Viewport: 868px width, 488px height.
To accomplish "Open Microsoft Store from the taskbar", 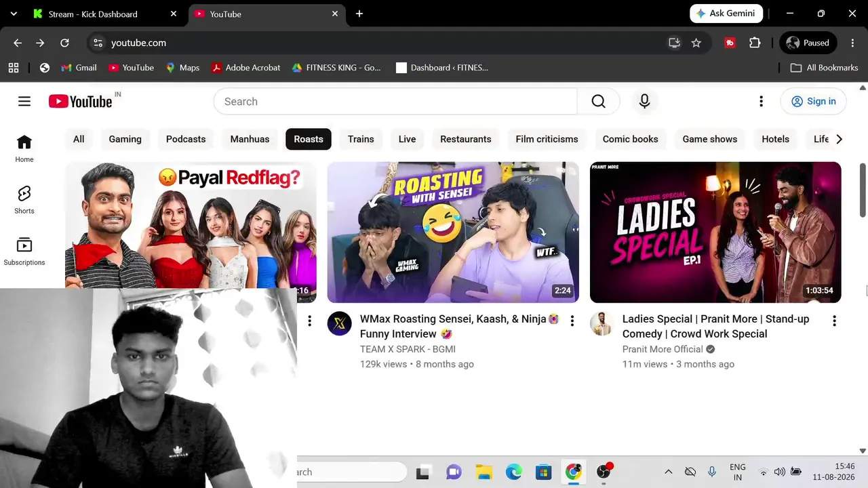I will [543, 472].
